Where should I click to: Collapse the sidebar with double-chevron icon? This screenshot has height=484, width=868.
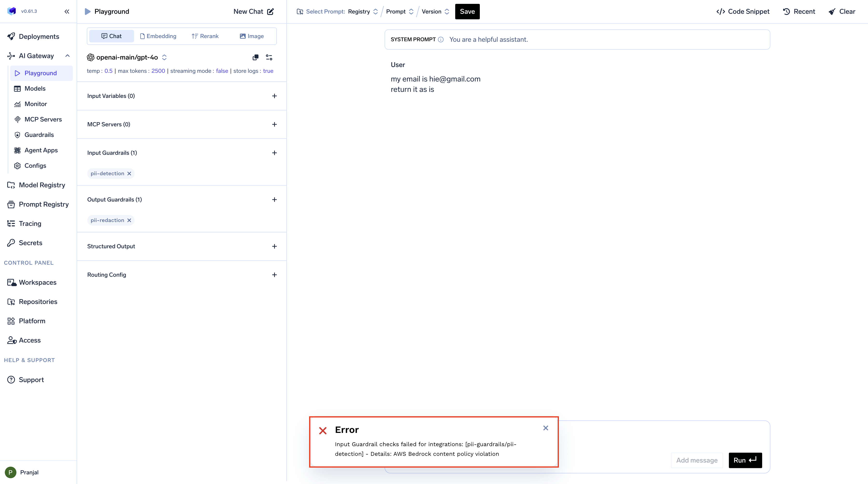(x=67, y=12)
